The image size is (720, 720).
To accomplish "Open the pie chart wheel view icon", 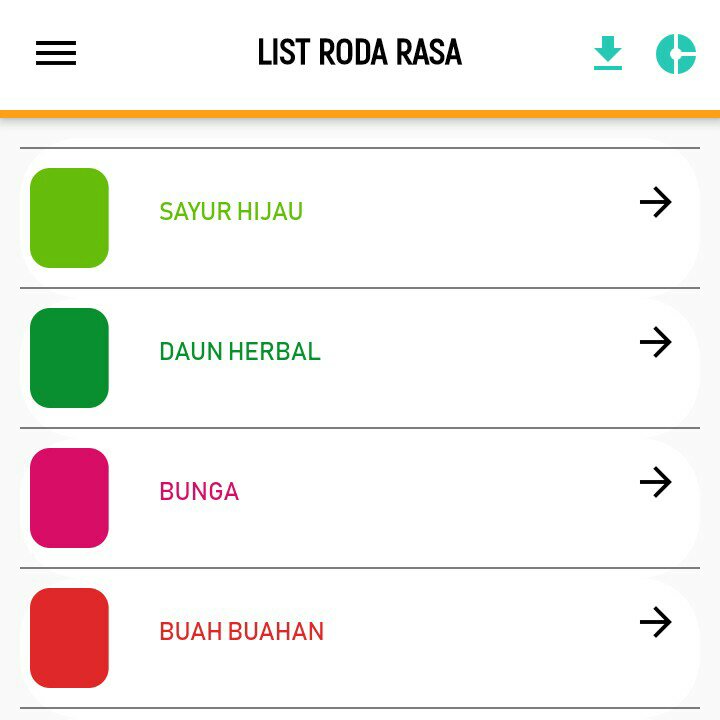I will click(675, 54).
